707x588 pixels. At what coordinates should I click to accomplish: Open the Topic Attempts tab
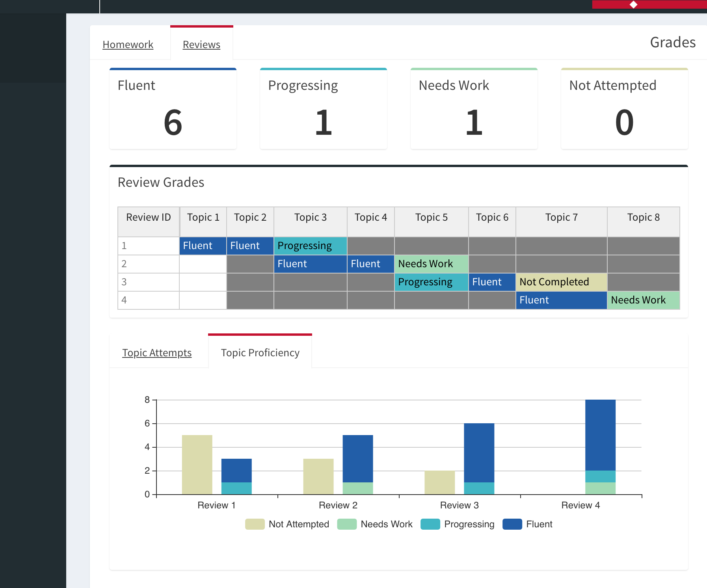[x=157, y=353]
